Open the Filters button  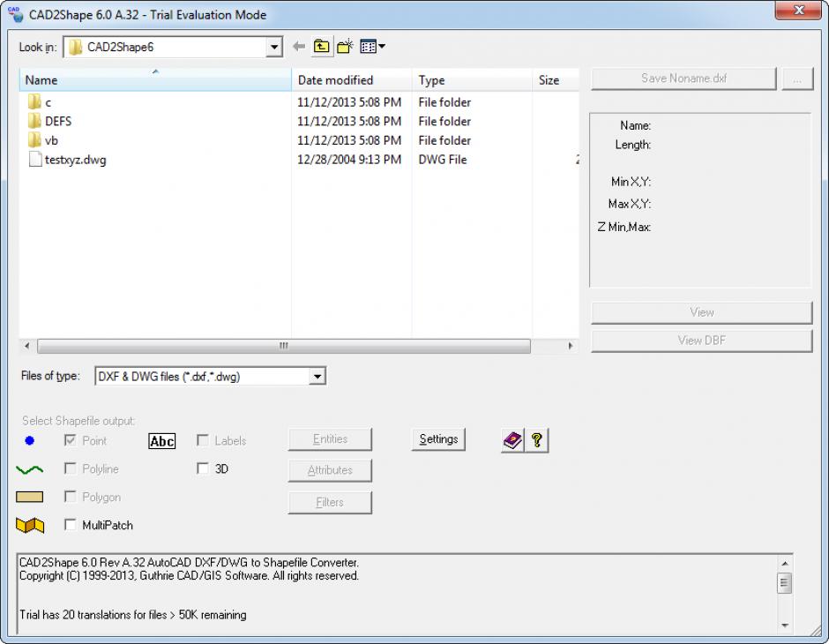tap(330, 502)
